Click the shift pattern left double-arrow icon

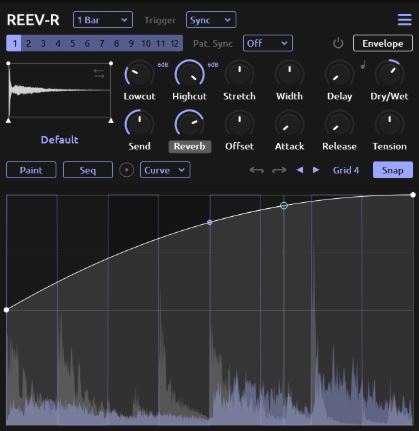tap(256, 170)
